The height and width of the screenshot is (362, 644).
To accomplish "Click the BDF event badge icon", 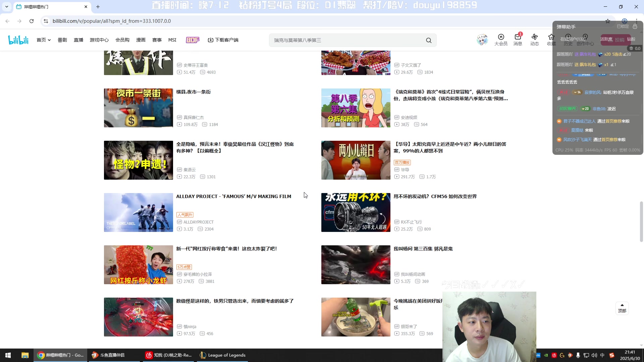I will click(x=193, y=40).
